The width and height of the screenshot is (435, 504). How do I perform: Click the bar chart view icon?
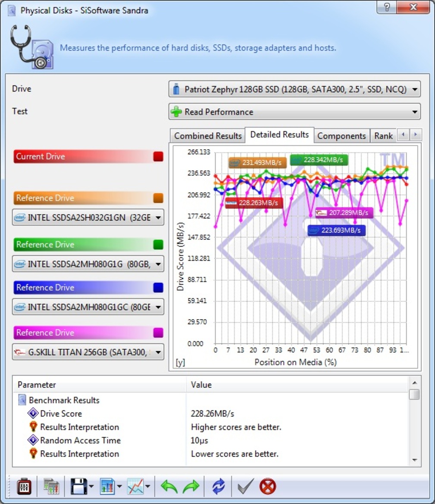pyautogui.click(x=107, y=486)
